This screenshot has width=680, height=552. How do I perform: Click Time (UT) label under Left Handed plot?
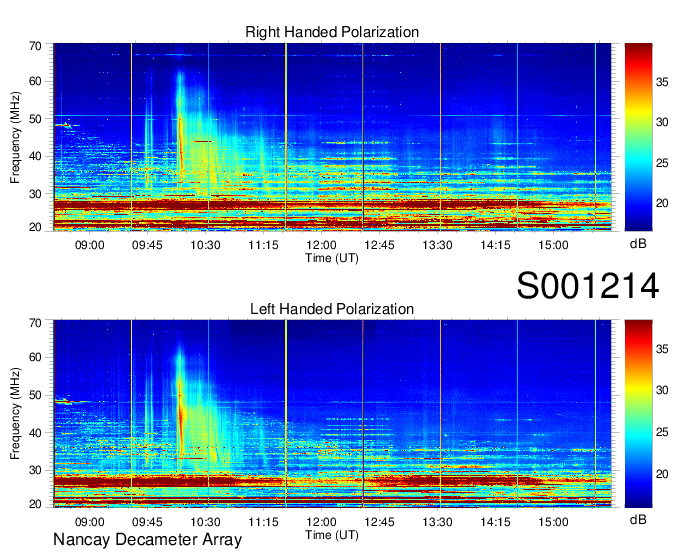pyautogui.click(x=332, y=535)
